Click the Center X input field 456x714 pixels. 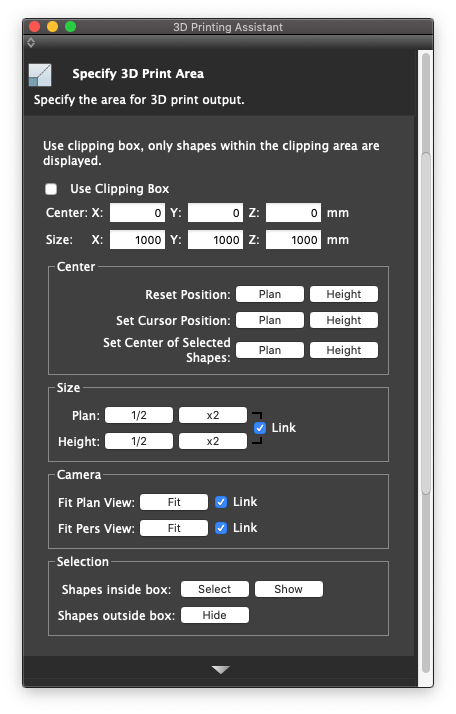(x=137, y=213)
